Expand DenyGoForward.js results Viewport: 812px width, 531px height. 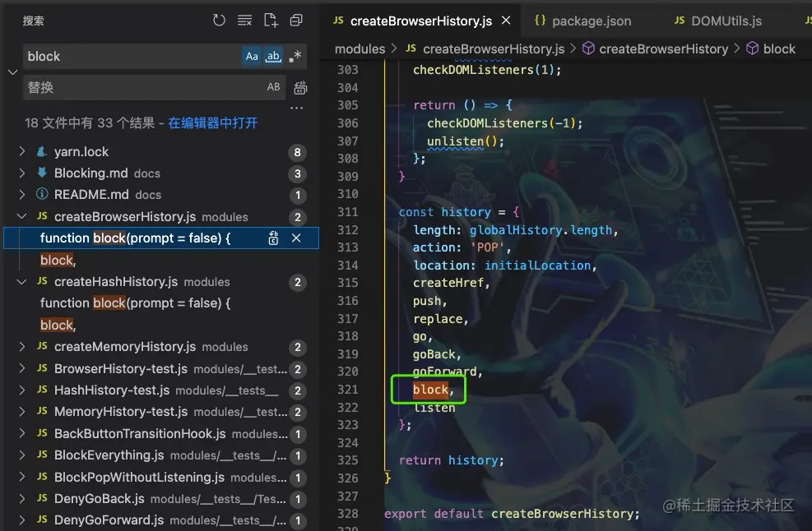[x=21, y=520]
